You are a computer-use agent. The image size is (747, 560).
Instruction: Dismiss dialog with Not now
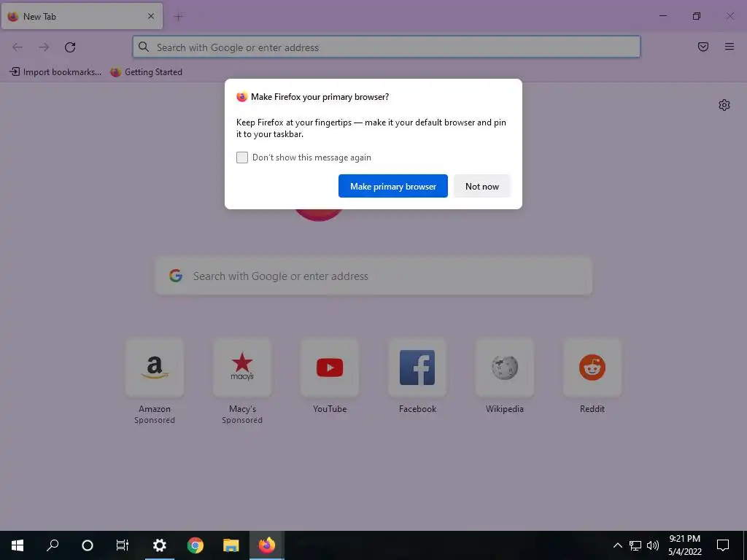coord(482,186)
